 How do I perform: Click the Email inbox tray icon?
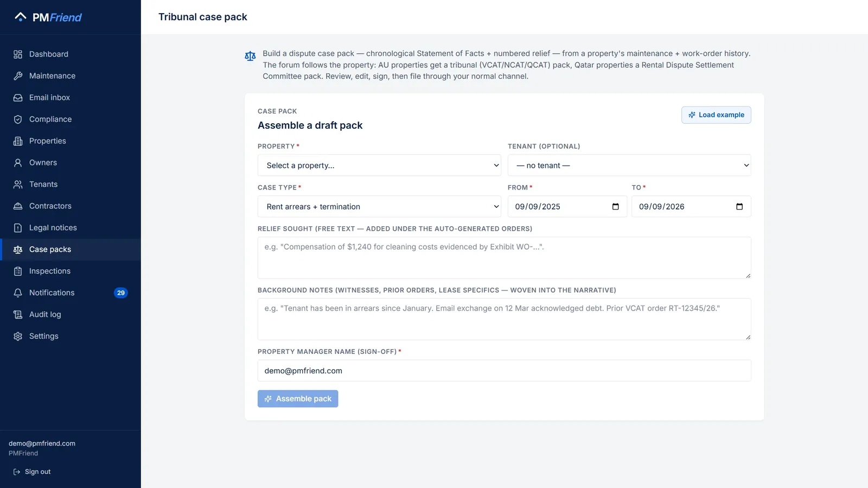18,98
